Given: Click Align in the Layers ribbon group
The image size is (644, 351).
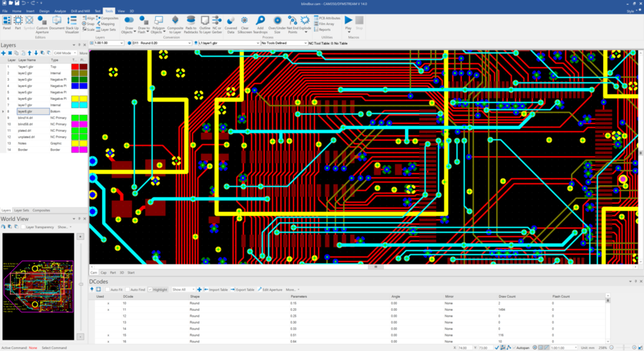Looking at the screenshot, I should (x=88, y=18).
